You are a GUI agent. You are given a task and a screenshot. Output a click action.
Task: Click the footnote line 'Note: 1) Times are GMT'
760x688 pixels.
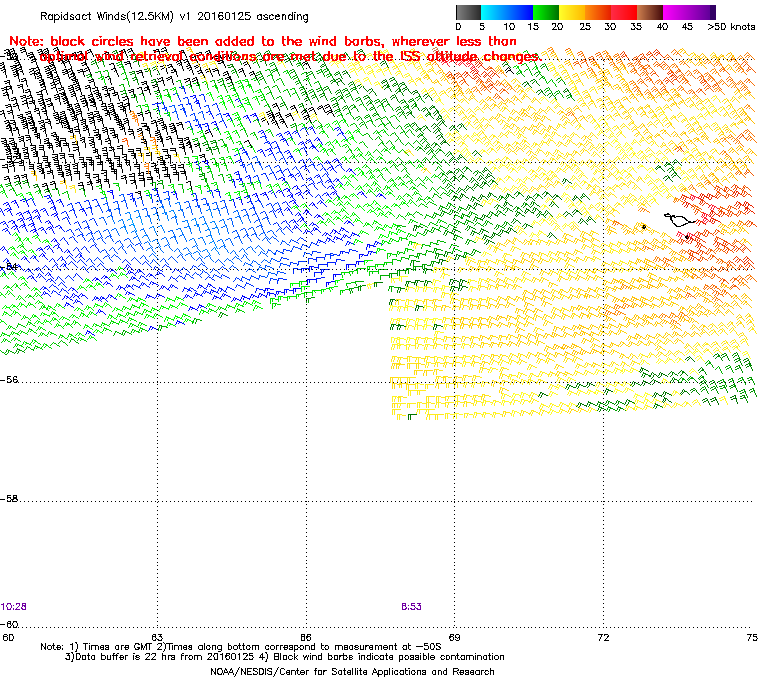(241, 647)
